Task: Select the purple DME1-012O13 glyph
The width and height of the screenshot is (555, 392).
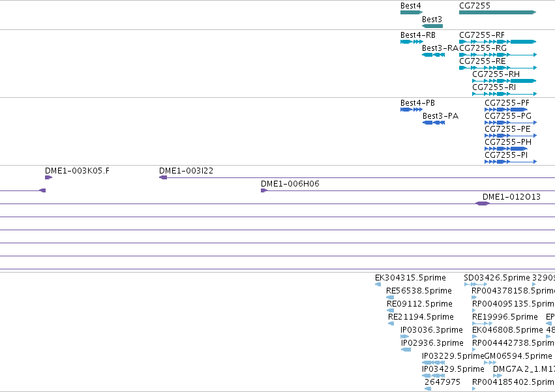Action: [x=482, y=204]
